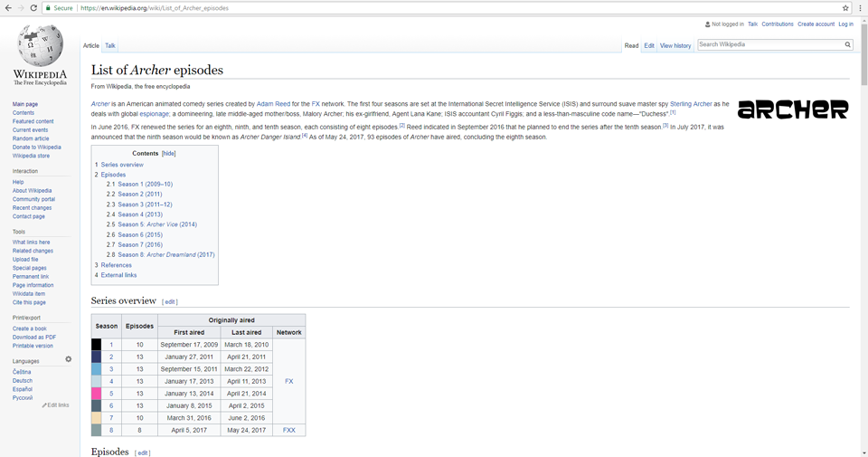Click Season 5 pink color swatch
The image size is (868, 457).
click(x=97, y=394)
